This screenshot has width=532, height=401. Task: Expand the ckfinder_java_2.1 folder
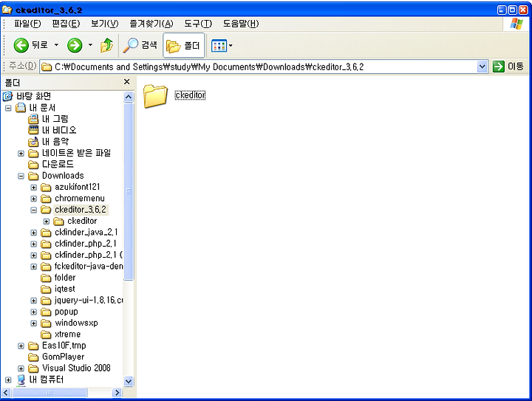coord(33,233)
